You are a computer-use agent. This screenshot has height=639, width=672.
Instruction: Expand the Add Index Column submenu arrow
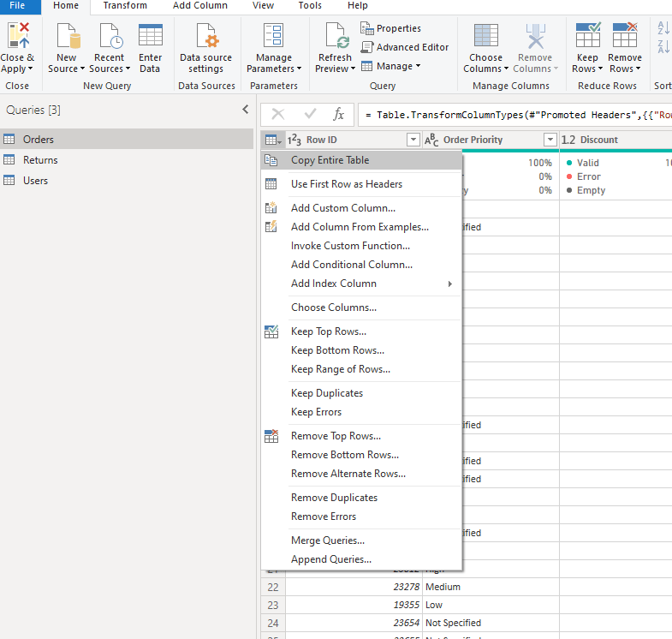(x=450, y=284)
